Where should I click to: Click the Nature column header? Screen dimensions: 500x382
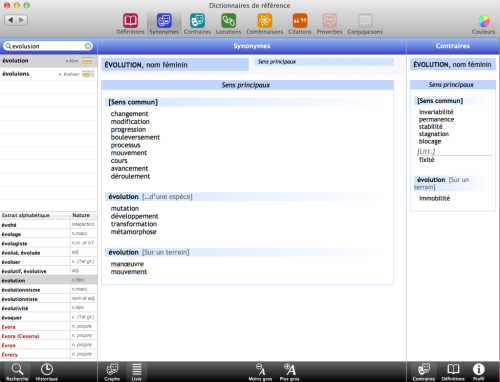pos(84,215)
